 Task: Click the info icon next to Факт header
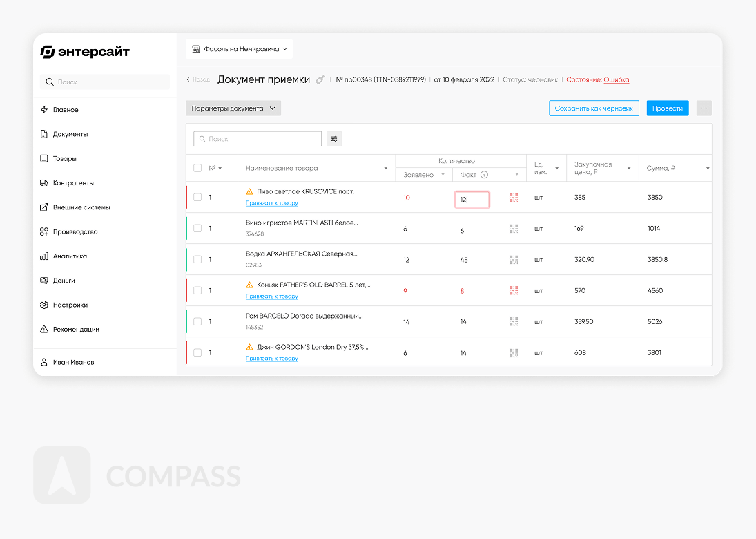[x=484, y=175]
